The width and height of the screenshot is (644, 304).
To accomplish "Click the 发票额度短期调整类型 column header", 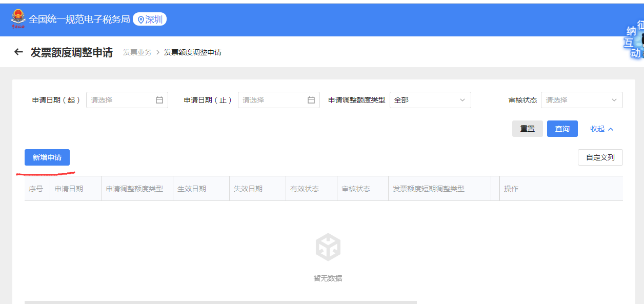I will coord(429,189).
